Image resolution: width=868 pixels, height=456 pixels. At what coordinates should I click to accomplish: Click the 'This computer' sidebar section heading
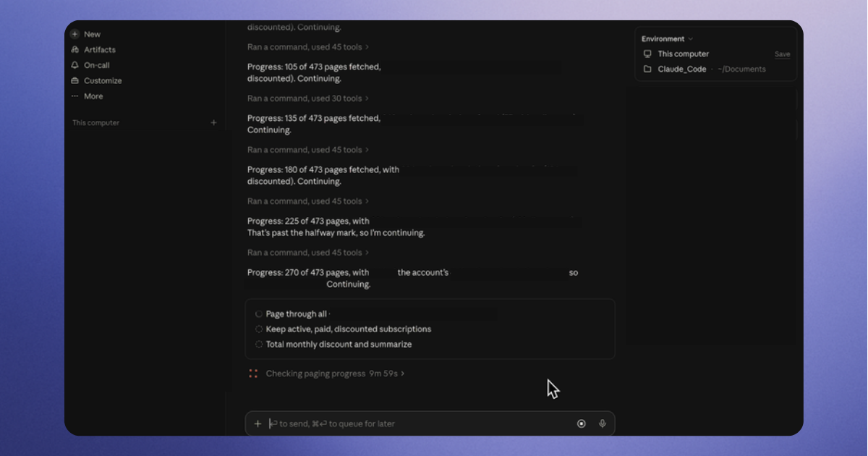point(95,123)
